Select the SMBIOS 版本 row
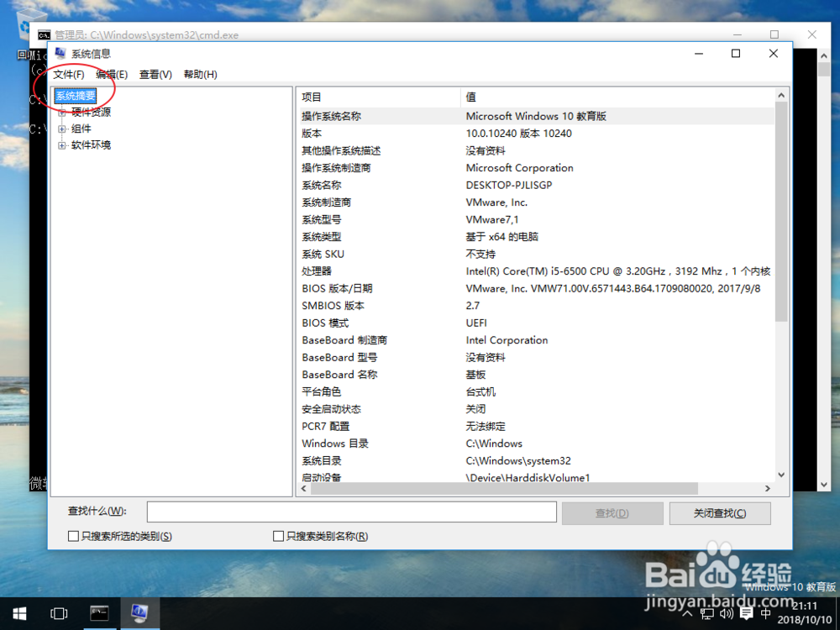The height and width of the screenshot is (630, 840). pos(536,306)
